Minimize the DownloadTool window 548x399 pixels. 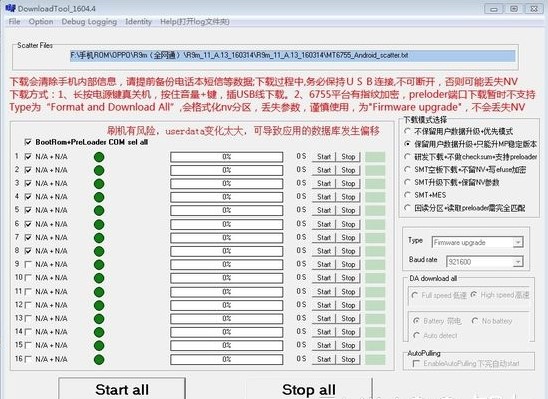pos(494,9)
